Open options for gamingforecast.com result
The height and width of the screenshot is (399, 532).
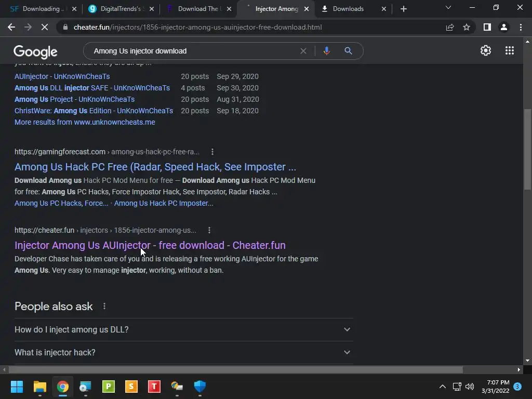click(212, 152)
